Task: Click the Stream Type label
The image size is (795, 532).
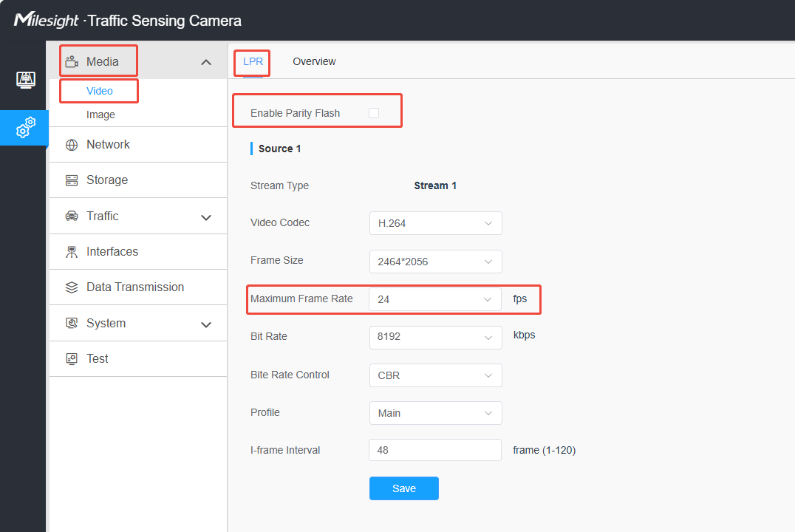Action: click(x=279, y=185)
